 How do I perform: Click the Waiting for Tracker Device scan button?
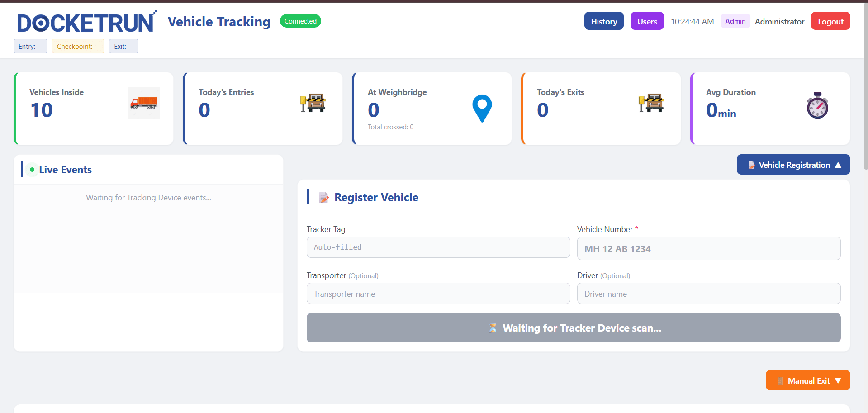click(x=573, y=328)
